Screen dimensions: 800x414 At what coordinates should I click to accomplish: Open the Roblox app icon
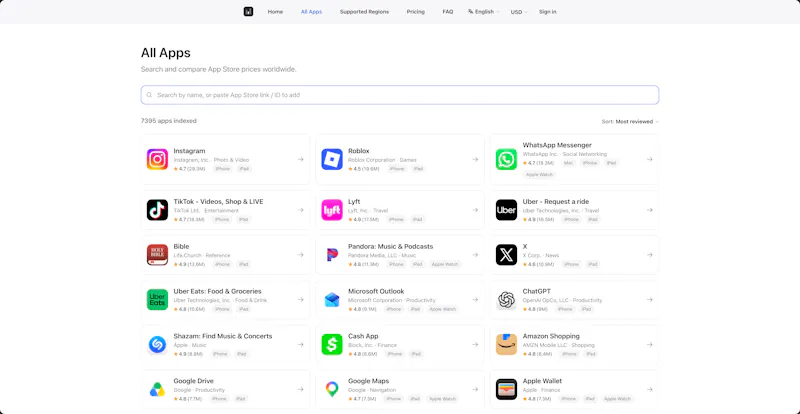coord(332,159)
